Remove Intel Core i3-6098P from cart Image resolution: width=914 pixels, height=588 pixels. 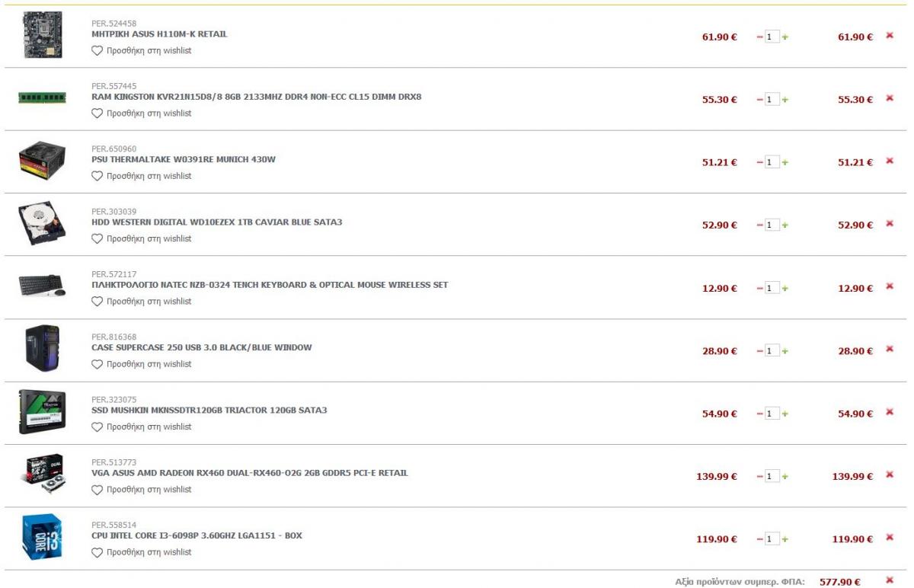point(889,537)
